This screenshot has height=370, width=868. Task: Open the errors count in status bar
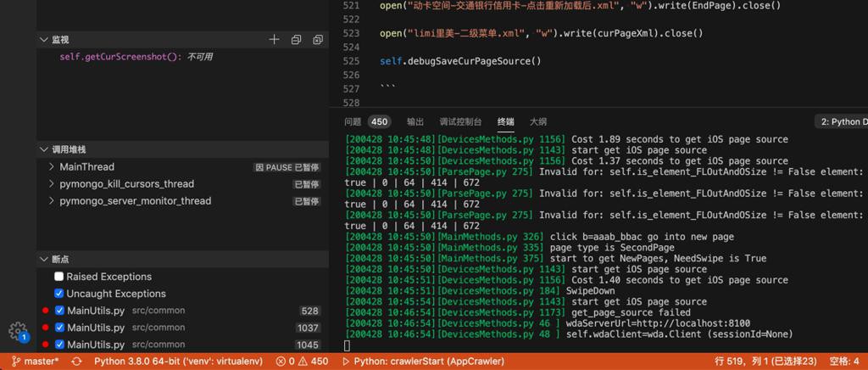click(287, 362)
